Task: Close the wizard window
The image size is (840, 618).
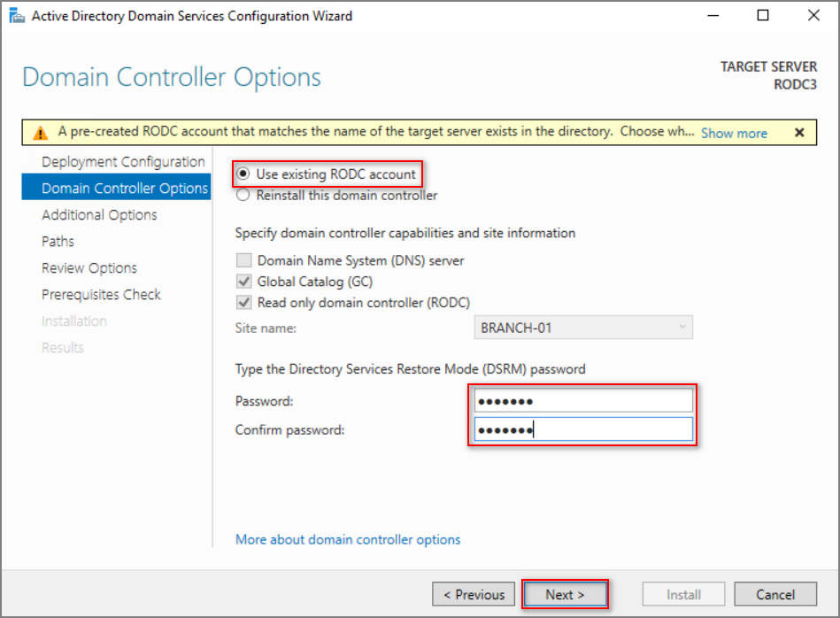Action: (x=813, y=16)
